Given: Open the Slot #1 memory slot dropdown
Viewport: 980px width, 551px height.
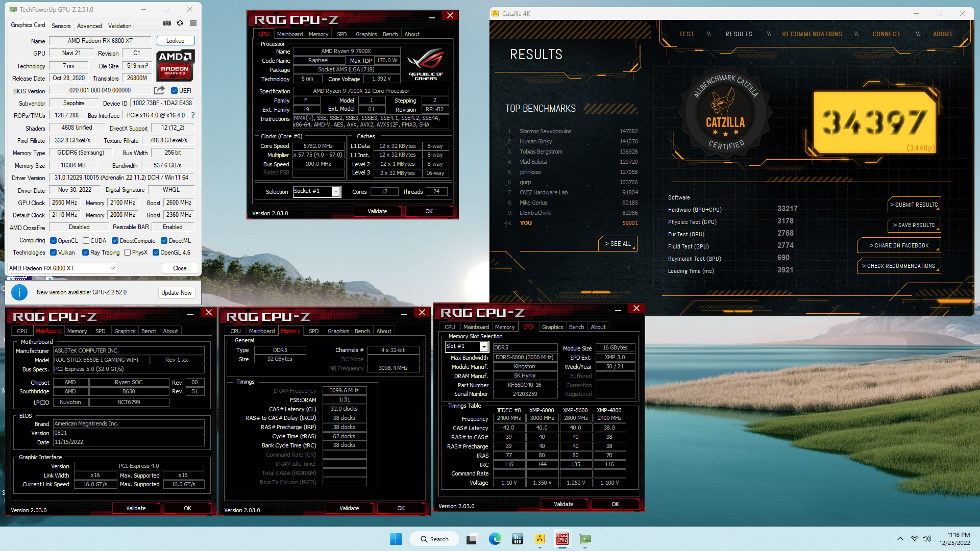Looking at the screenshot, I should tap(467, 346).
